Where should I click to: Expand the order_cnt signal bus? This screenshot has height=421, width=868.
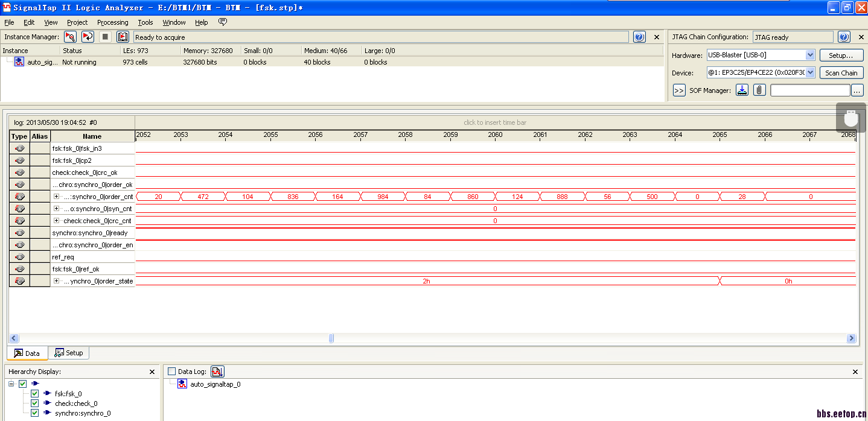pos(56,197)
